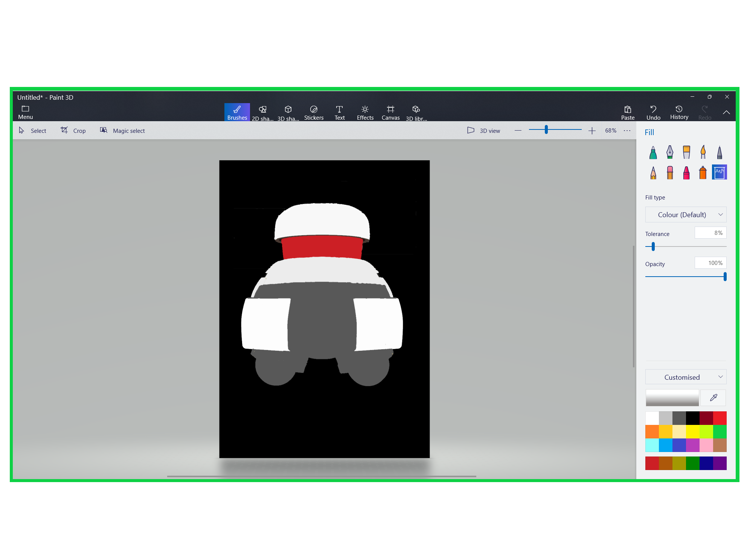
Task: Click the Tolerance 8% input field
Action: 710,233
